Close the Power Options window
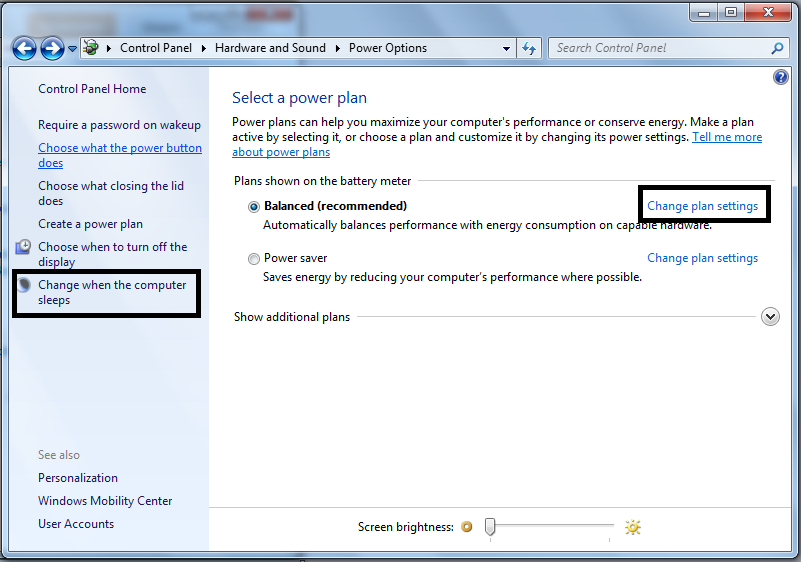The width and height of the screenshot is (801, 562). [768, 13]
